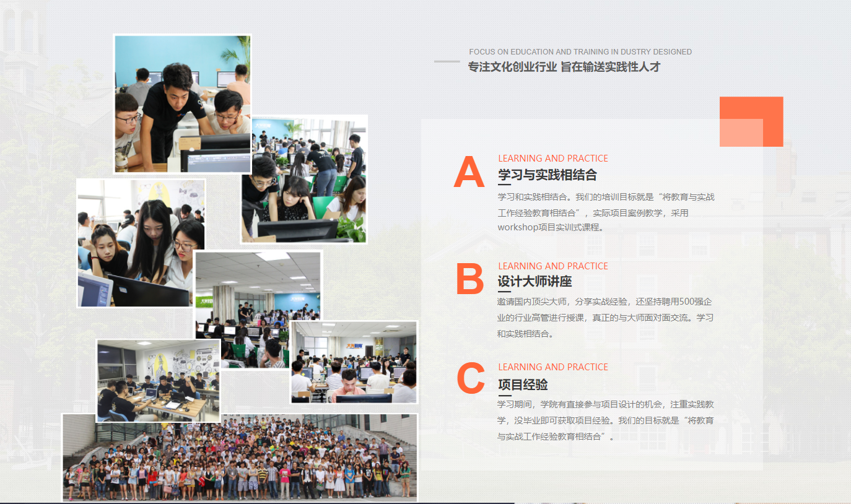
Task: Click LEARNING AND PRACTICE above 设计大师讲座
Action: point(553,266)
